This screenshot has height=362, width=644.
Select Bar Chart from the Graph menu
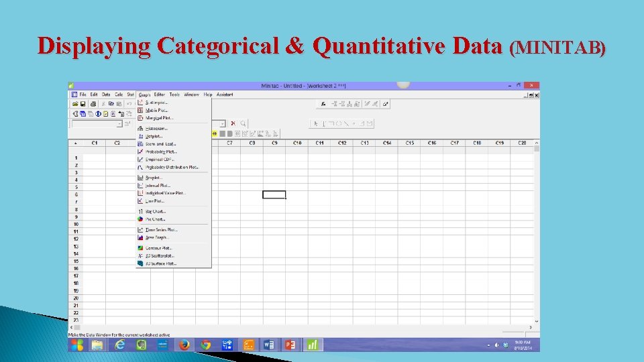(172, 211)
